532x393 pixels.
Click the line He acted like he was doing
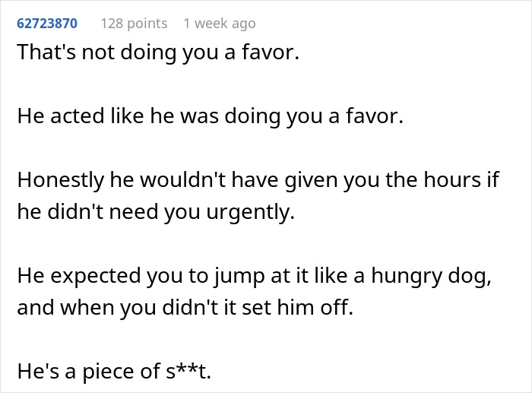click(x=211, y=116)
